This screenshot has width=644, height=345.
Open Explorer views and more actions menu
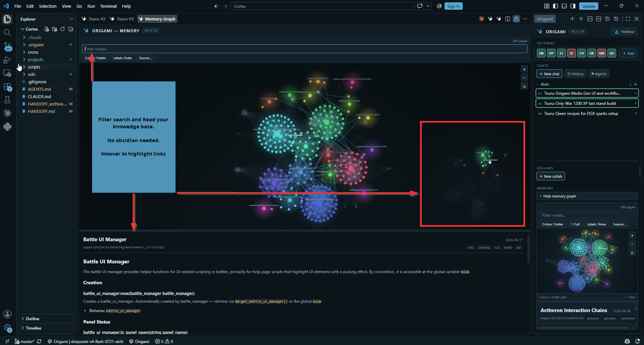pyautogui.click(x=71, y=19)
